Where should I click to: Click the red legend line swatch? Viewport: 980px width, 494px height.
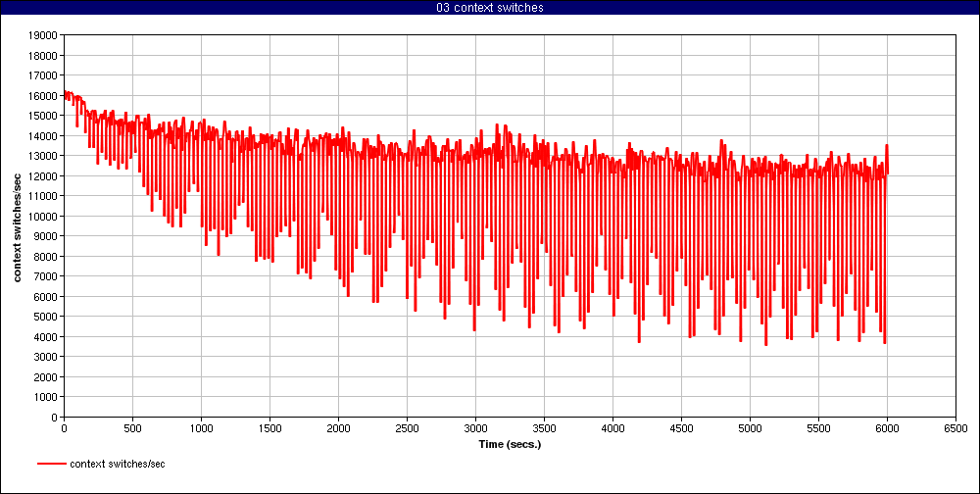(51, 464)
